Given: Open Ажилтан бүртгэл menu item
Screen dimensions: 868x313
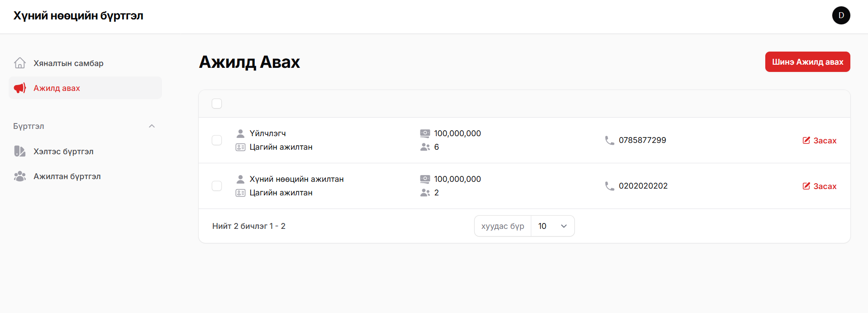Looking at the screenshot, I should (x=67, y=176).
